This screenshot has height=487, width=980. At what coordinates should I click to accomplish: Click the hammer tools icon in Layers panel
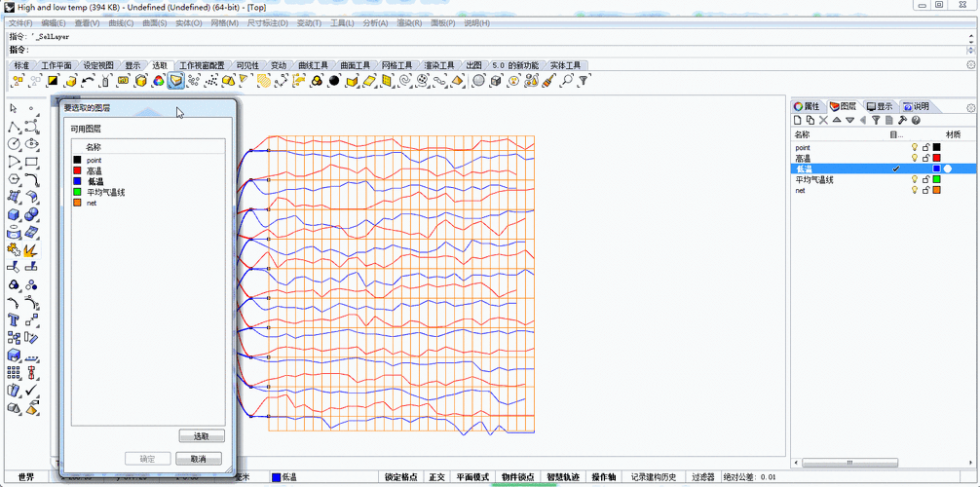click(x=902, y=121)
